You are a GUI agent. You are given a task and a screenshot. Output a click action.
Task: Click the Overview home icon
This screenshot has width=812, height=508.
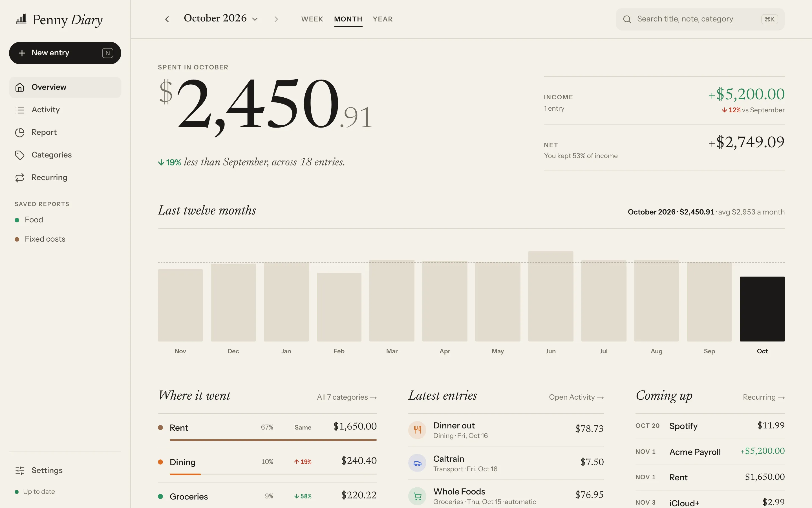(x=20, y=87)
